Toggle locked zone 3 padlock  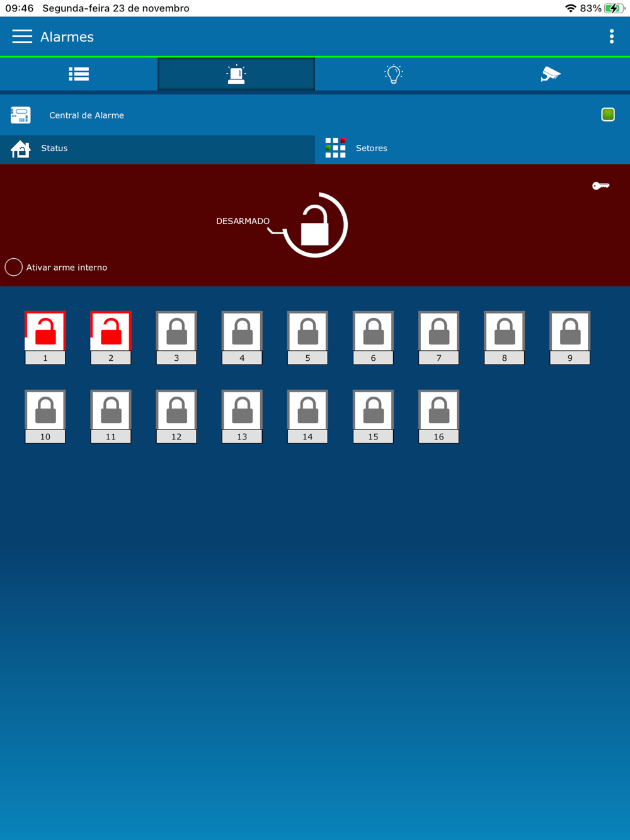[x=176, y=332]
